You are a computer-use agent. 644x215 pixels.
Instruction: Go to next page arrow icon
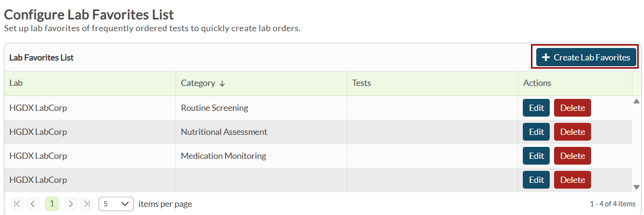click(x=71, y=204)
